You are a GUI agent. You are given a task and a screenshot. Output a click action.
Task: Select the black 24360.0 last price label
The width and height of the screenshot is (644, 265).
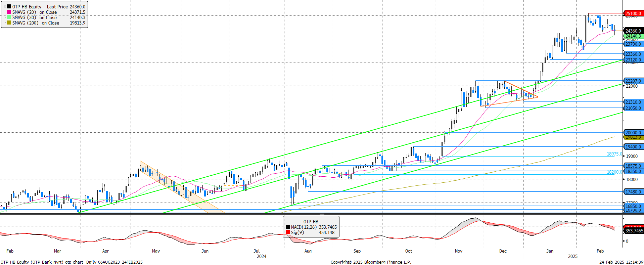pos(633,31)
